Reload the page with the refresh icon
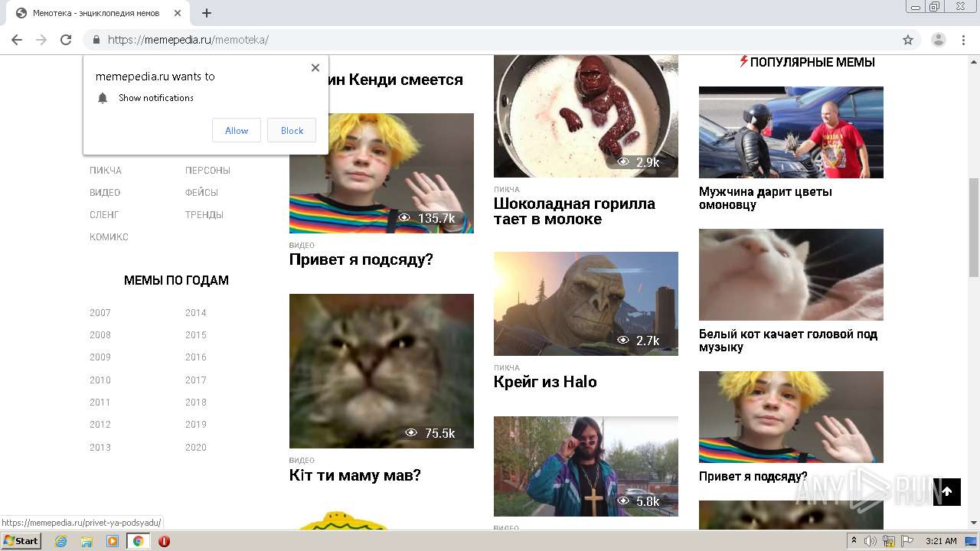The image size is (980, 551). click(66, 40)
